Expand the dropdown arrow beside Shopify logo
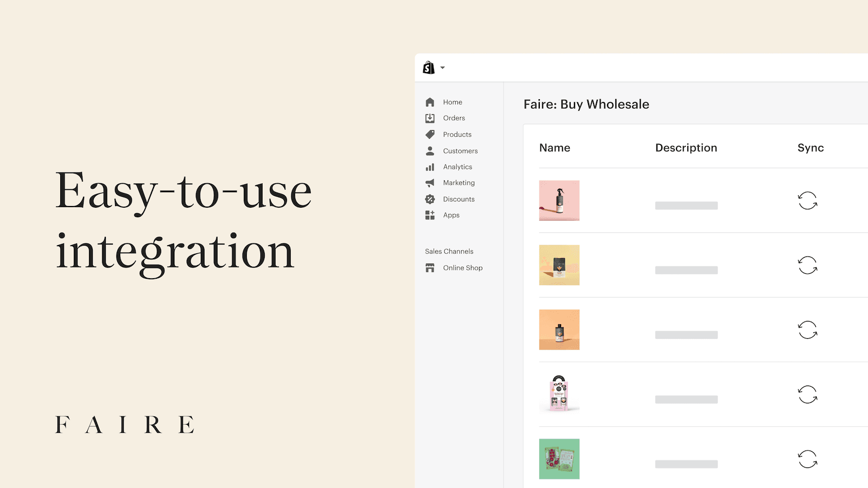The height and width of the screenshot is (488, 868). coord(443,68)
